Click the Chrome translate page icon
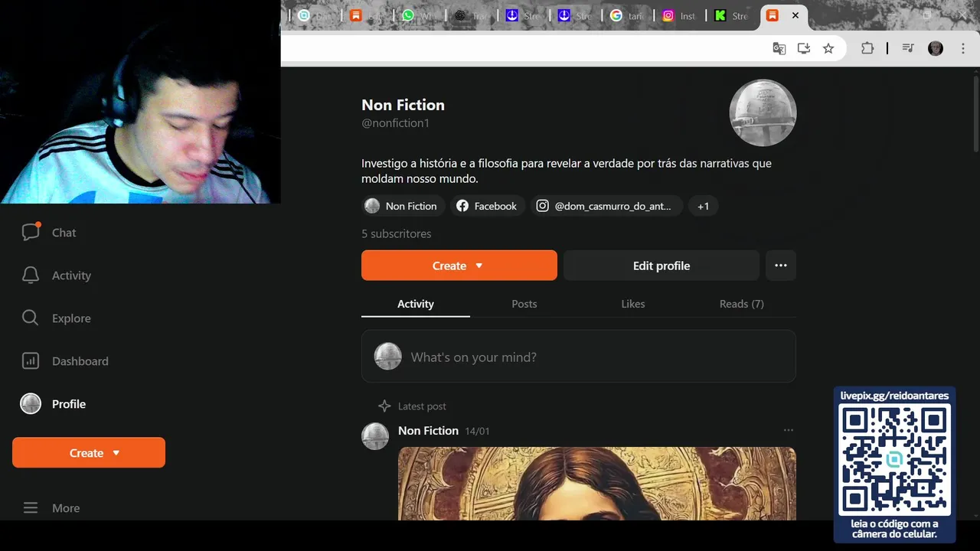Viewport: 980px width, 551px height. coord(779,48)
